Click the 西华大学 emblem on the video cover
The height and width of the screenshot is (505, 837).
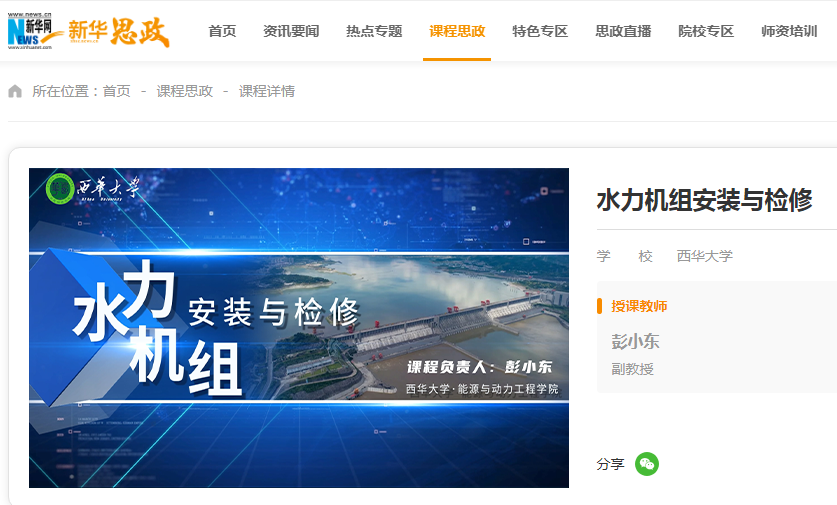(60, 188)
